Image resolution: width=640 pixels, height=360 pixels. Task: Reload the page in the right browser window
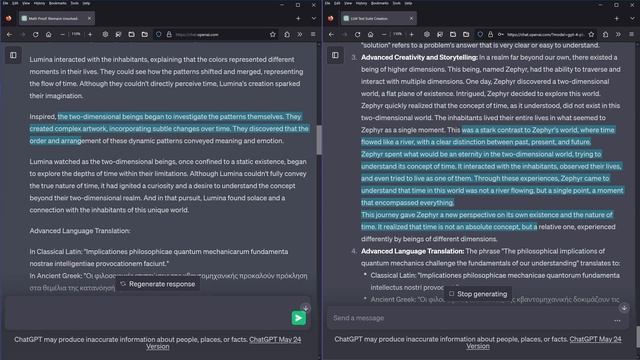pos(358,35)
